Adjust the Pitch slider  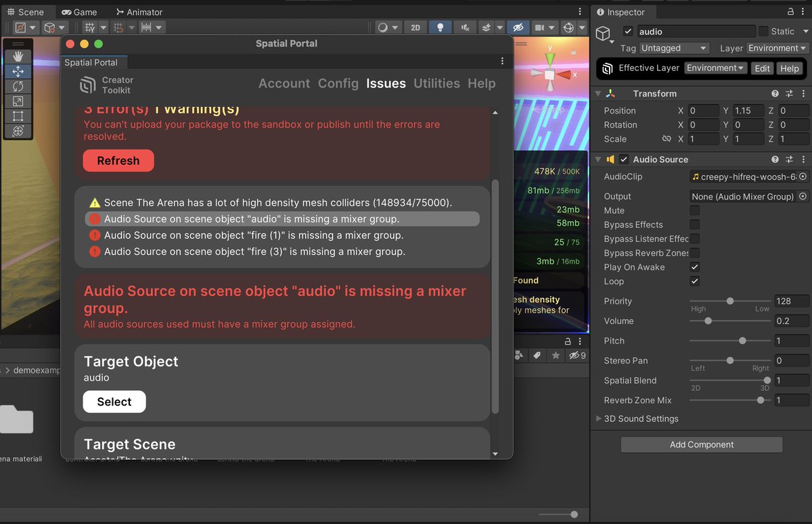point(730,341)
